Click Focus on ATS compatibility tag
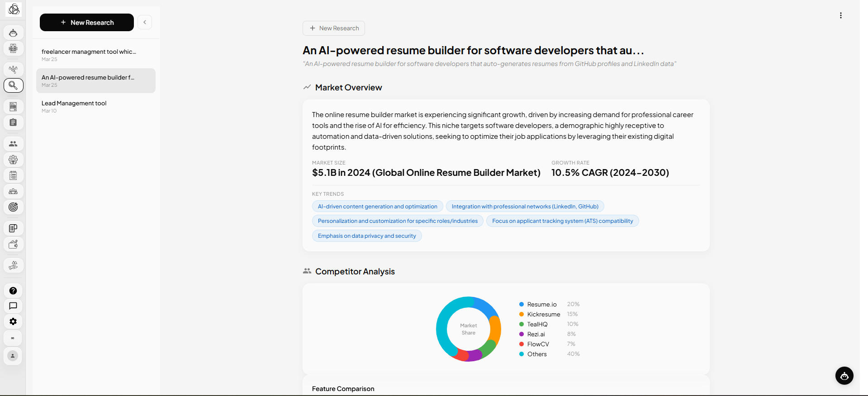 [x=563, y=221]
